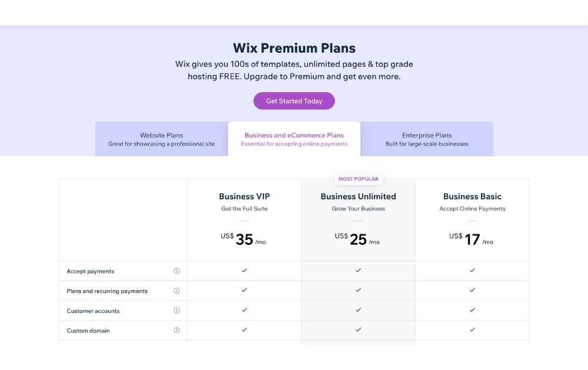Click Business Unlimited checkmark for Customer accounts

358,310
